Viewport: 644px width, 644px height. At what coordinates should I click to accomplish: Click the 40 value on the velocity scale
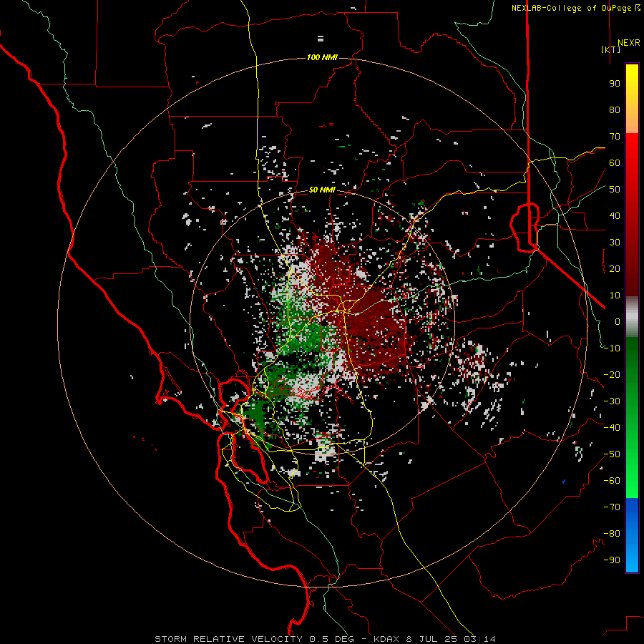tap(615, 215)
